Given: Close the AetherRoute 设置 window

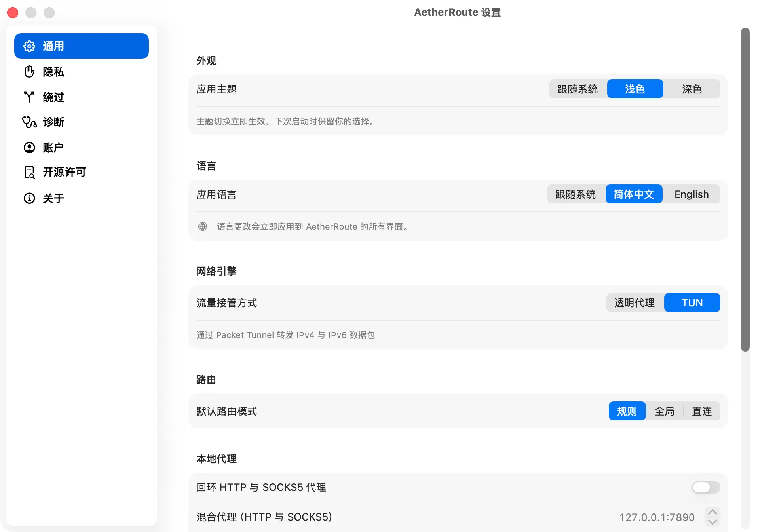Looking at the screenshot, I should (x=13, y=13).
